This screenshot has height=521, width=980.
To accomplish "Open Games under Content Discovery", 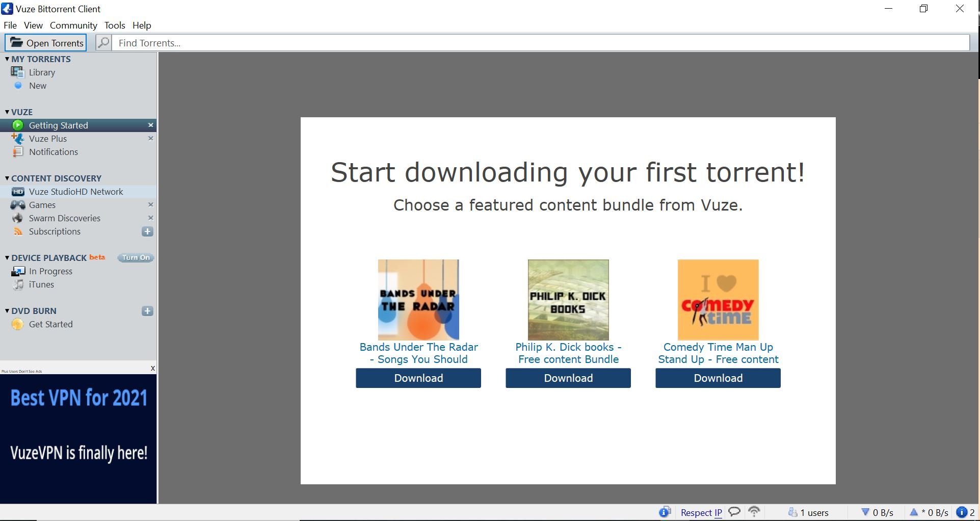I will pyautogui.click(x=42, y=205).
